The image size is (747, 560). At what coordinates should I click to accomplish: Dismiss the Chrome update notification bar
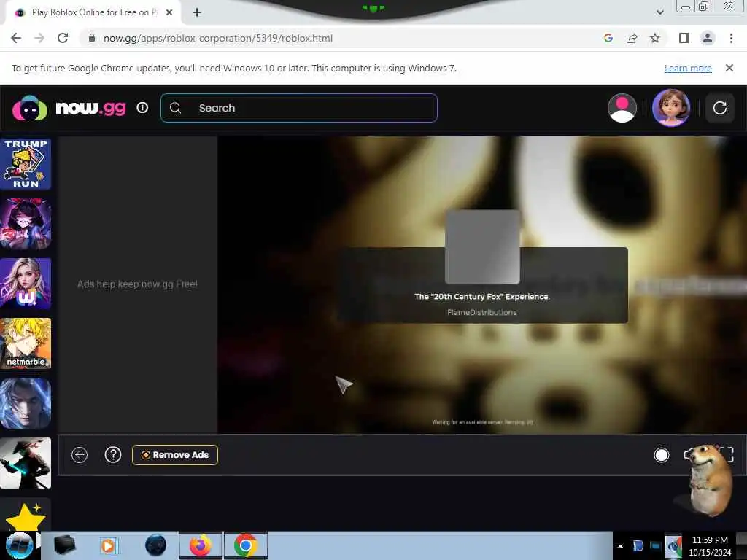pos(729,68)
